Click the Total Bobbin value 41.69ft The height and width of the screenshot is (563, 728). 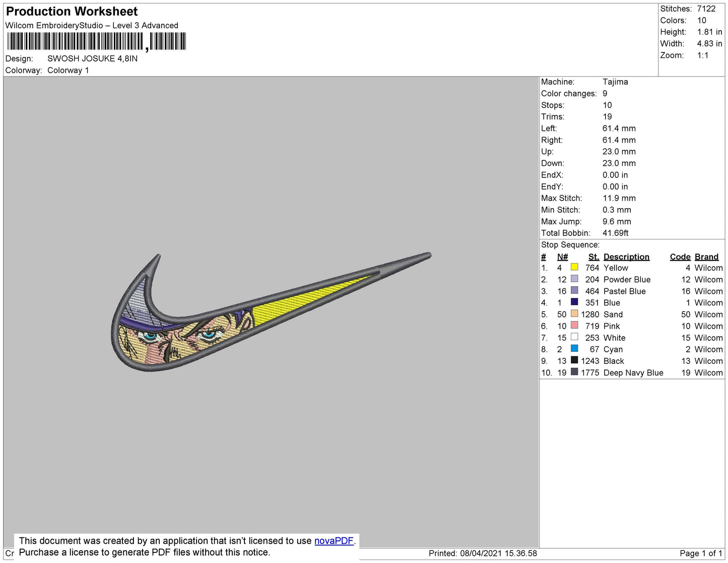pyautogui.click(x=616, y=233)
